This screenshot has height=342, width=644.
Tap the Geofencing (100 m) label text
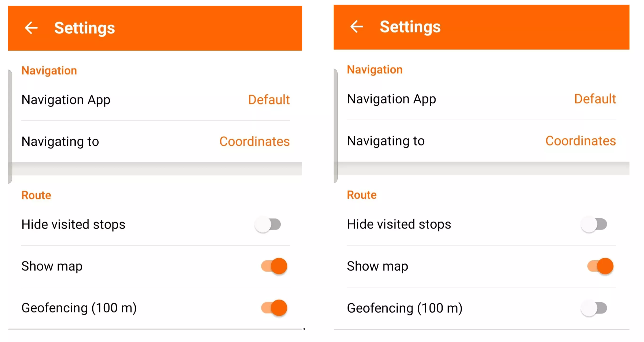pos(79,308)
